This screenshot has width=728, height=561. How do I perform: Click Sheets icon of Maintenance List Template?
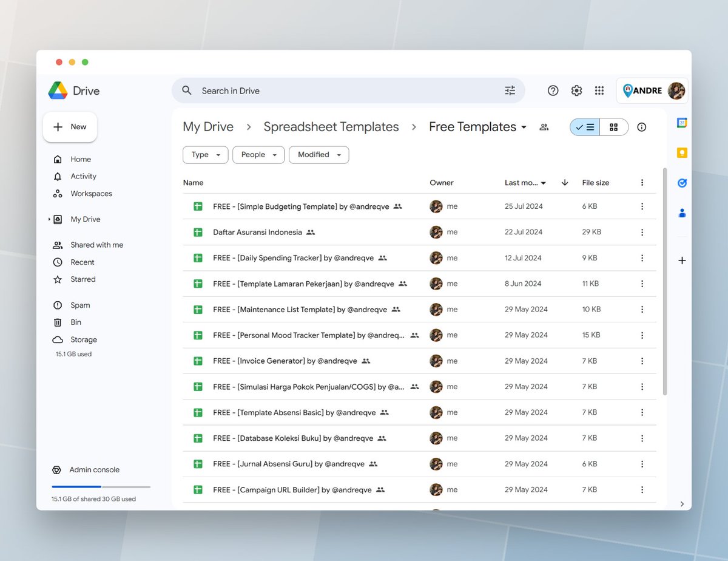pyautogui.click(x=197, y=310)
